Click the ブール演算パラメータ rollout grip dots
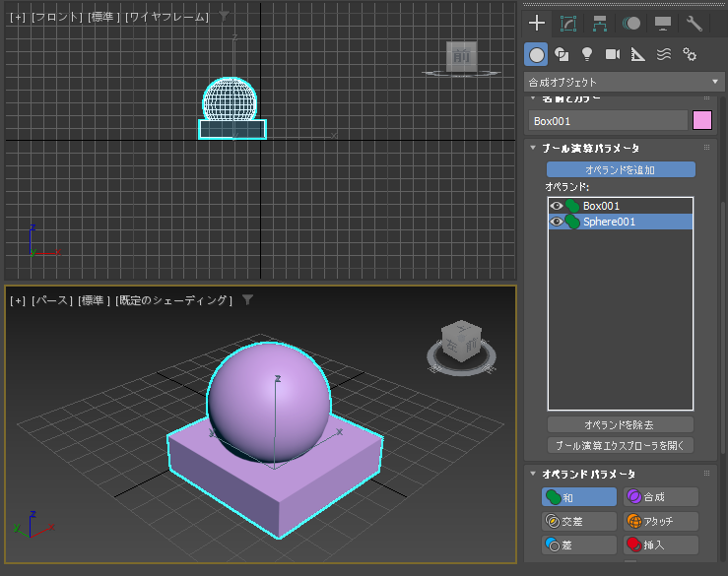Viewport: 728px width, 576px height. coord(706,148)
